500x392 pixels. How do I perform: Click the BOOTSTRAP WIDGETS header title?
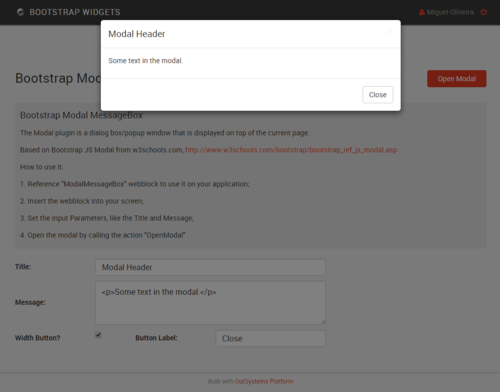click(x=75, y=12)
